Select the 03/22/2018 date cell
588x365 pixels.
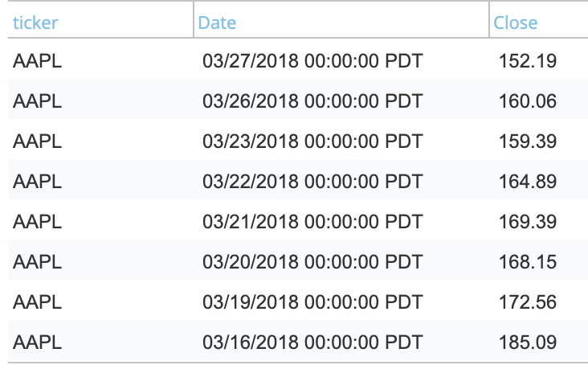tap(312, 181)
